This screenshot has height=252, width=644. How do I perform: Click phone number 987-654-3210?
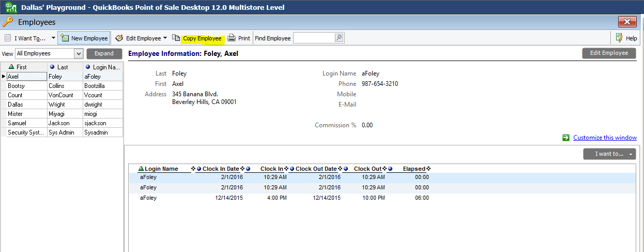[380, 84]
